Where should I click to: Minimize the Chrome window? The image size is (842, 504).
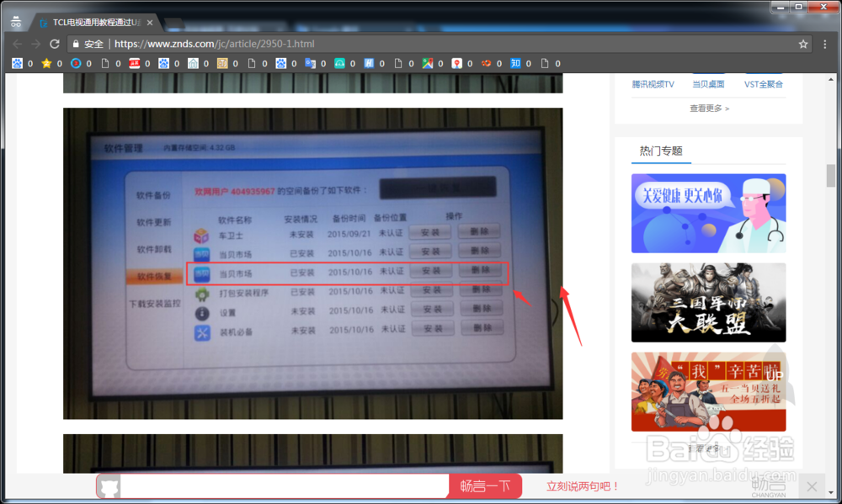(780, 7)
